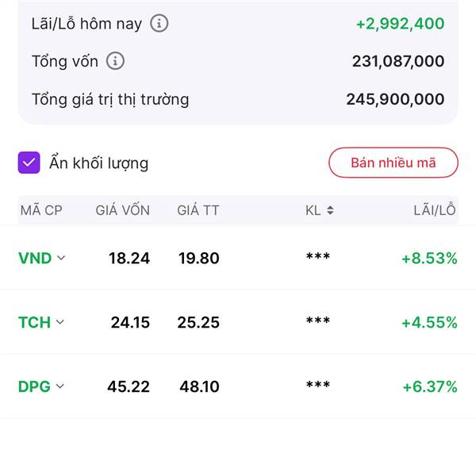Select the LÃI/LỖ column header
Viewport: 476px width, 476px height.
pos(435,209)
